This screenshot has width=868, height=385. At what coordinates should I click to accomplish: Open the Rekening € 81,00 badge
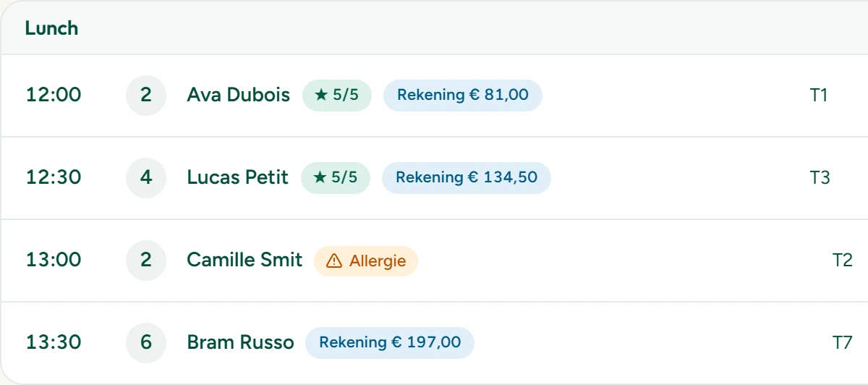(463, 96)
